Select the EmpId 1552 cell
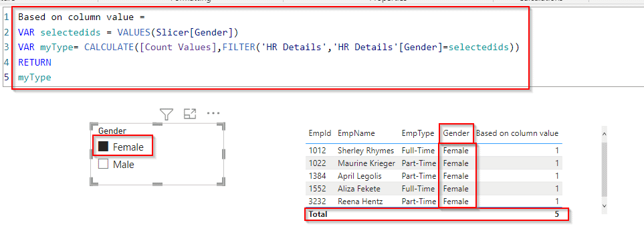Image resolution: width=644 pixels, height=241 pixels. point(317,189)
